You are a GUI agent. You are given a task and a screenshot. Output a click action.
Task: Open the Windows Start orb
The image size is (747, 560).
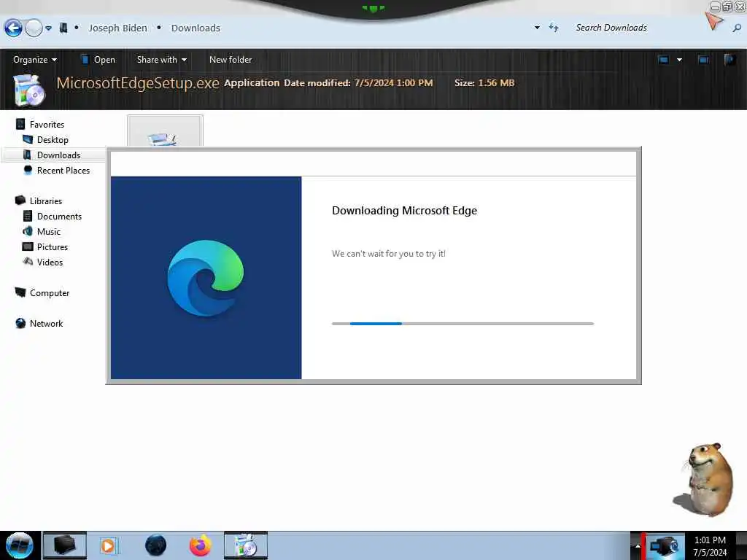[x=20, y=545]
